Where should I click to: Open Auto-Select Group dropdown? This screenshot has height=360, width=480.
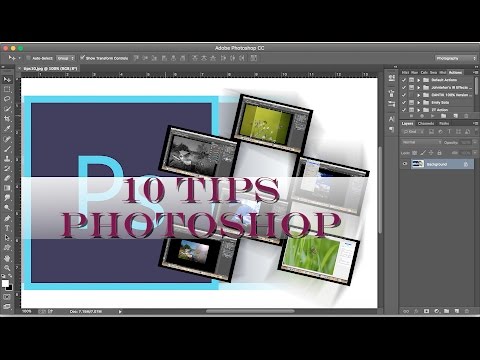[65, 58]
